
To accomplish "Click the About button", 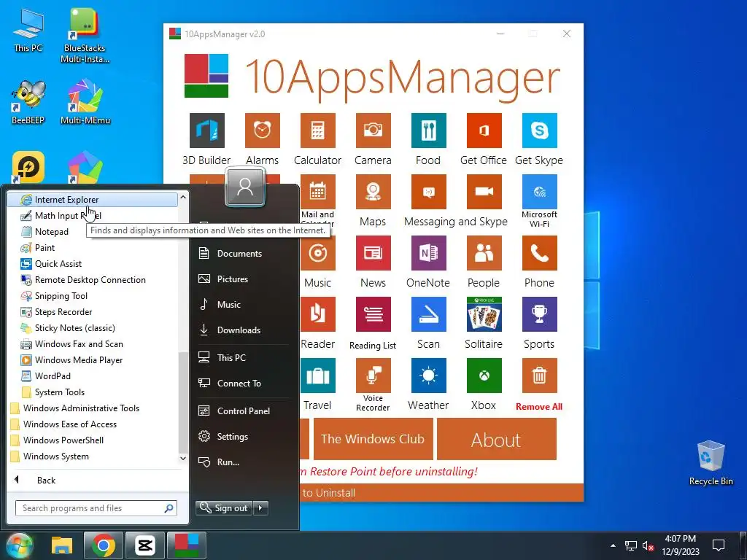I will (496, 438).
